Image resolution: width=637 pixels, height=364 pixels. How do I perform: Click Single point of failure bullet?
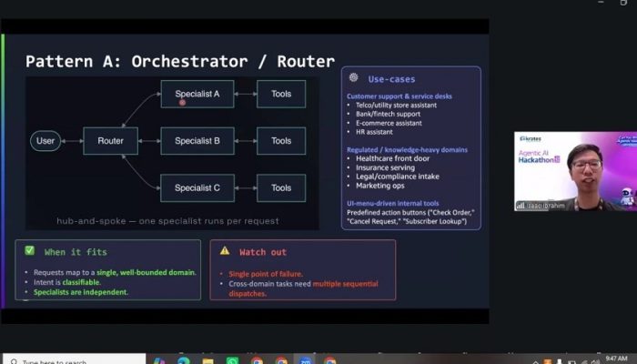pyautogui.click(x=266, y=274)
